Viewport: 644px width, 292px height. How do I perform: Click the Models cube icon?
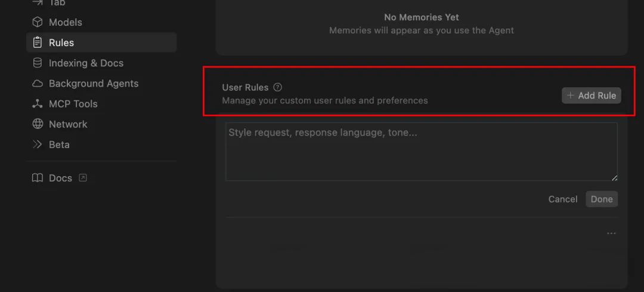38,22
